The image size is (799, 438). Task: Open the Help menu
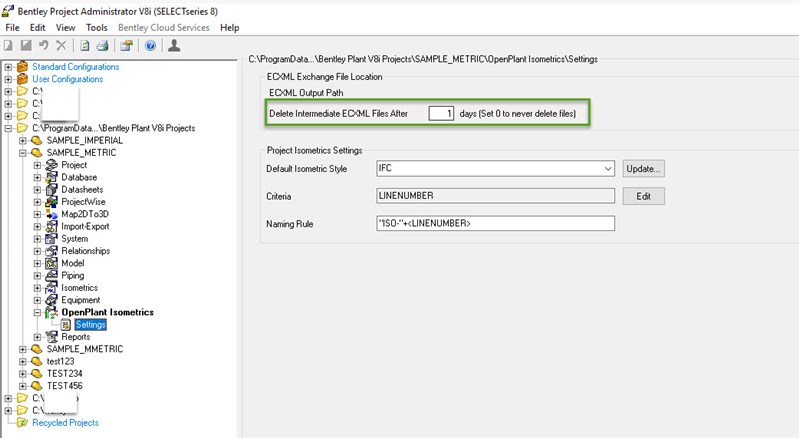coord(229,28)
